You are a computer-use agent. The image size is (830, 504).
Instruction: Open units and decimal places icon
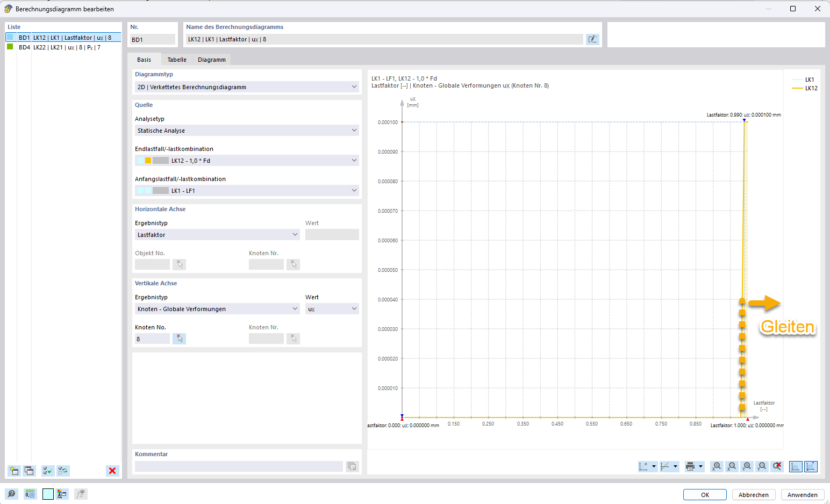point(30,494)
